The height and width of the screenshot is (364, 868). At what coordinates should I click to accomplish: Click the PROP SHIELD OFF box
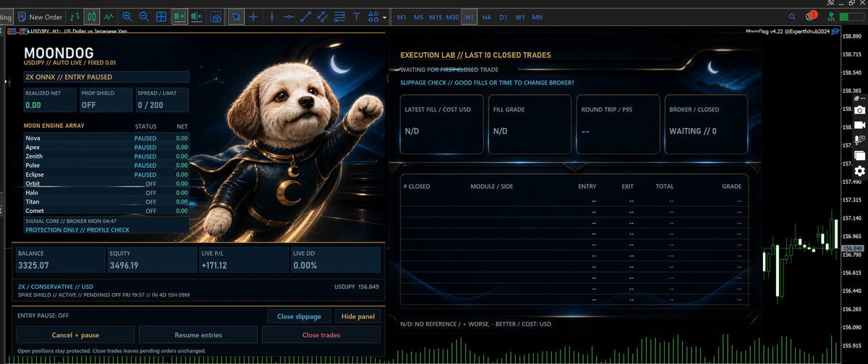[x=106, y=100]
